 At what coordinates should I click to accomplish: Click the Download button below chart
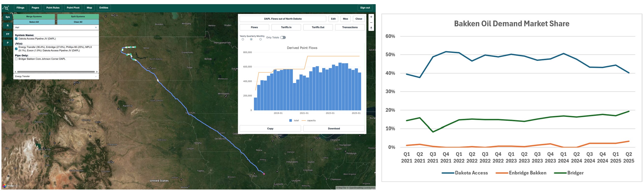click(x=334, y=129)
